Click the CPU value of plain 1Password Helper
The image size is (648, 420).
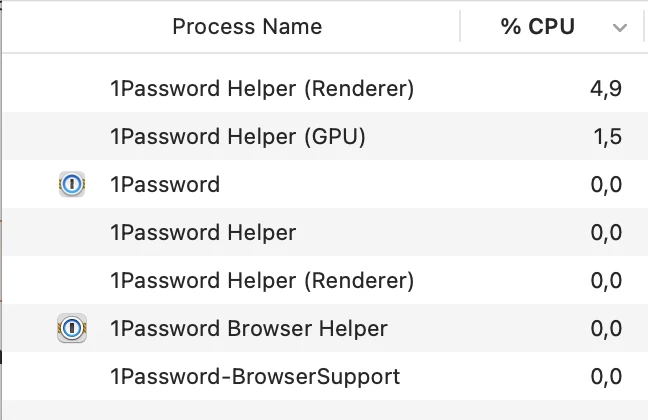606,232
